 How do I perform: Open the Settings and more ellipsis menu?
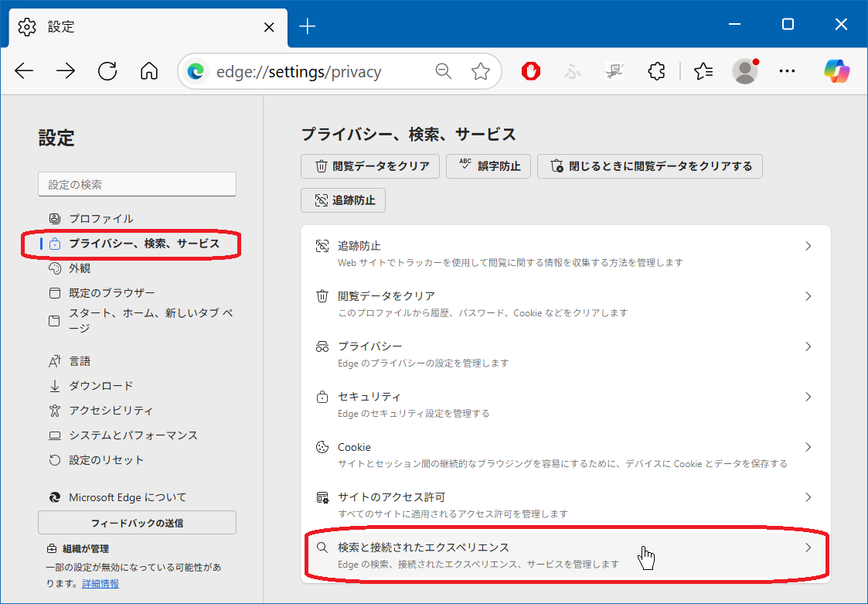tap(787, 72)
